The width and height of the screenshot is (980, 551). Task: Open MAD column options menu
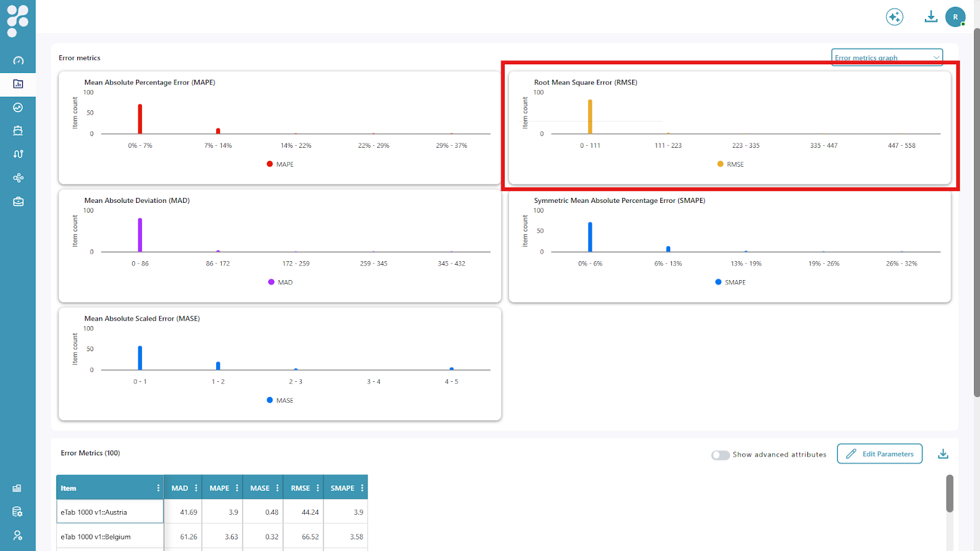click(x=196, y=488)
